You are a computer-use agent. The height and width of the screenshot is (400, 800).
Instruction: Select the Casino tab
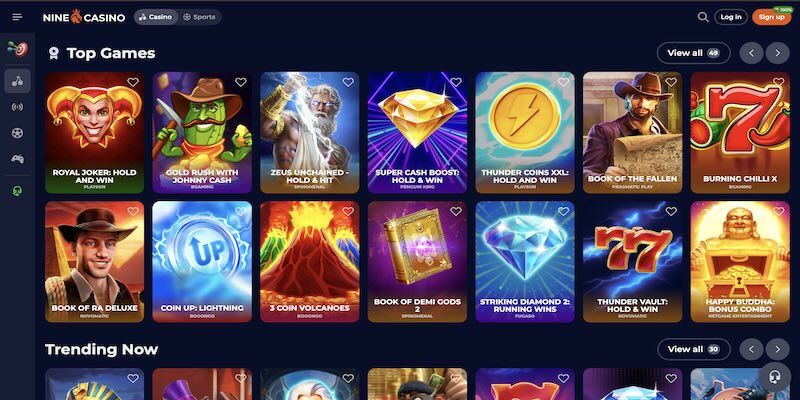(x=156, y=17)
